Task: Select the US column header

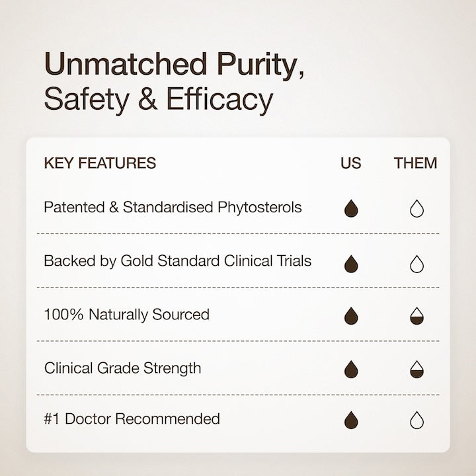Action: click(351, 163)
